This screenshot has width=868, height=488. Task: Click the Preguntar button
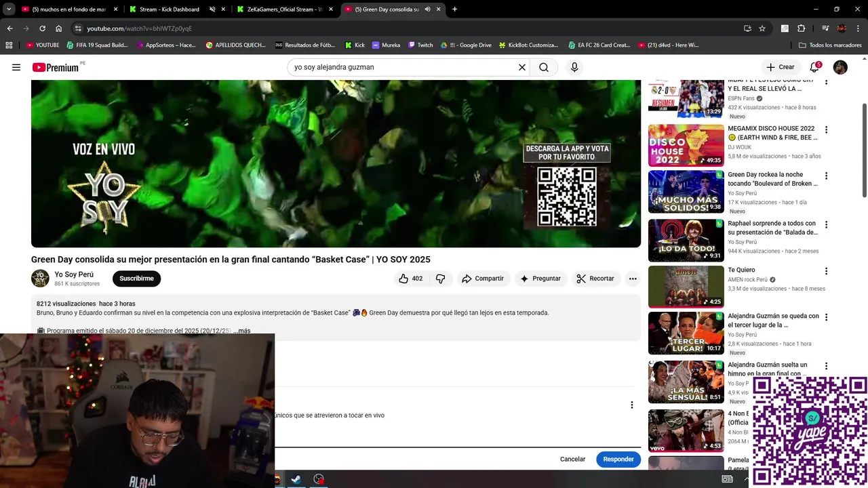tap(540, 279)
